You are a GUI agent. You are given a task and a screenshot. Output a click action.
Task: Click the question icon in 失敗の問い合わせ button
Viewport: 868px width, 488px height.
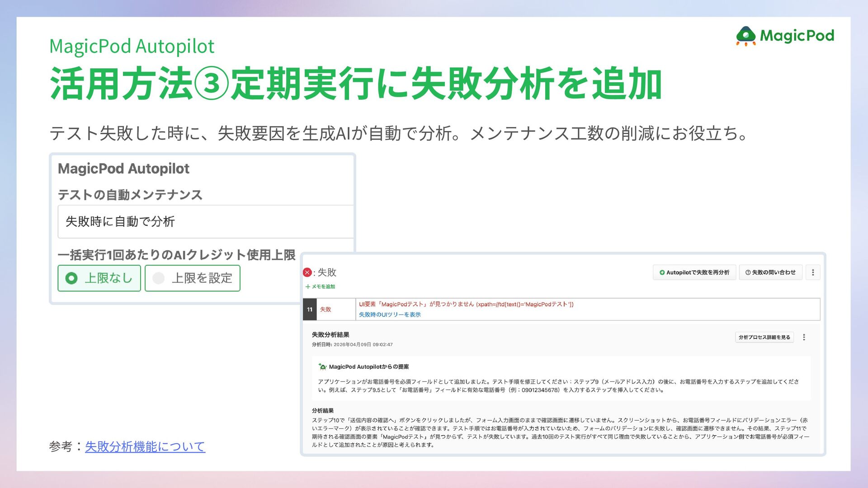(748, 272)
